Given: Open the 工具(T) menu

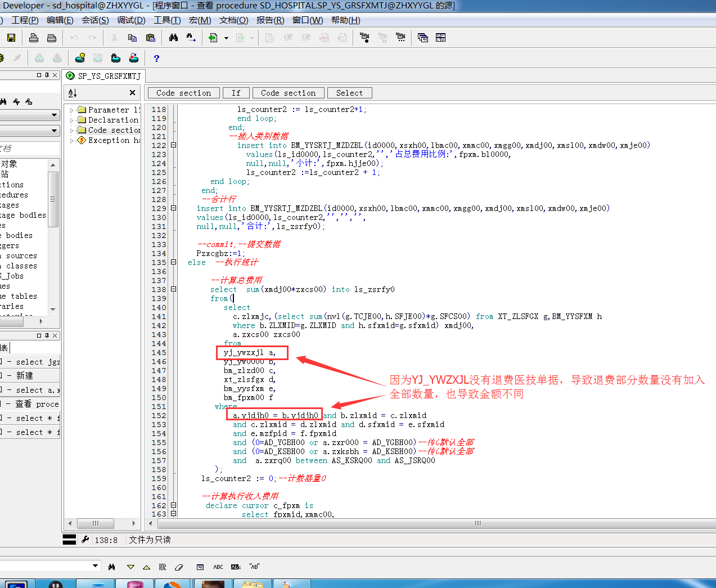Looking at the screenshot, I should coord(167,20).
